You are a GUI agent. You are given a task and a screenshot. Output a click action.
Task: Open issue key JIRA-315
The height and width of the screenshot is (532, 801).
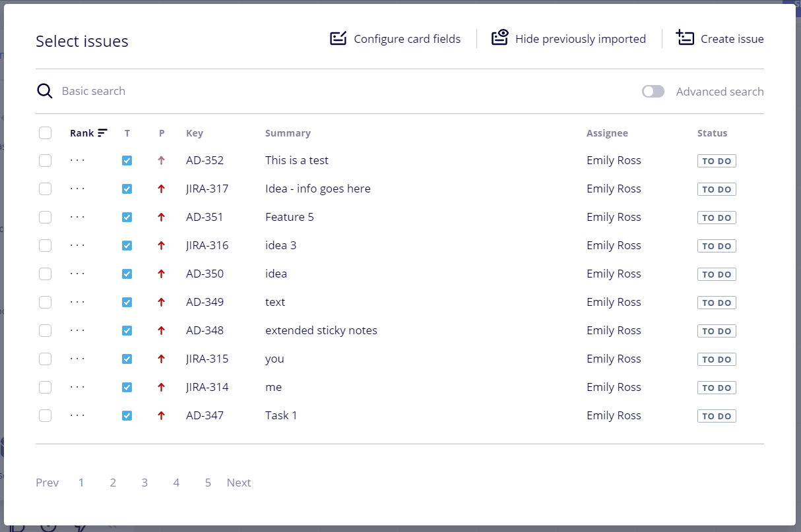(207, 359)
